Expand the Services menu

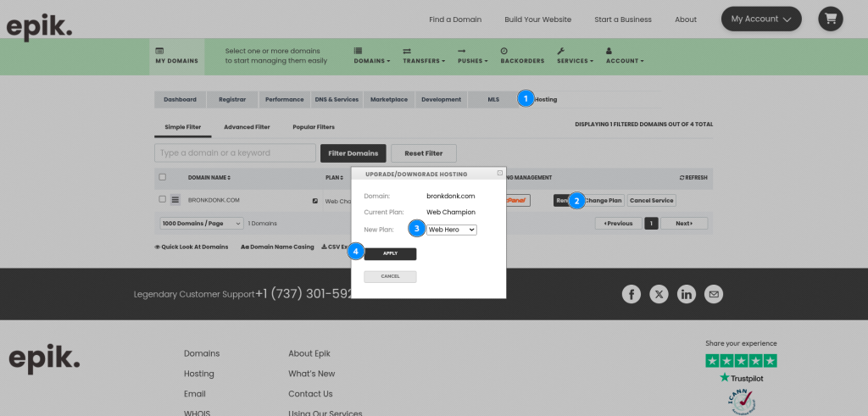[575, 56]
